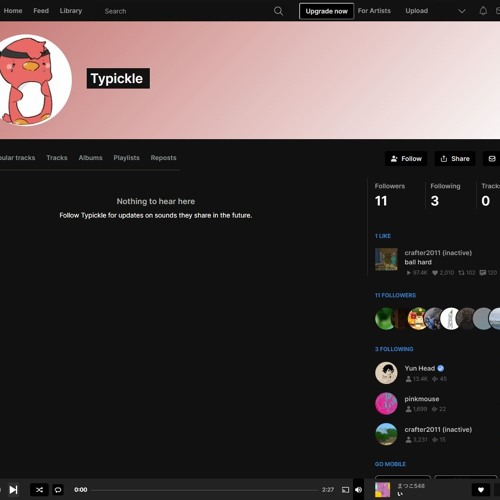Open the 11 FOLLOWERS section heading
The width and height of the screenshot is (500, 500).
(x=395, y=295)
